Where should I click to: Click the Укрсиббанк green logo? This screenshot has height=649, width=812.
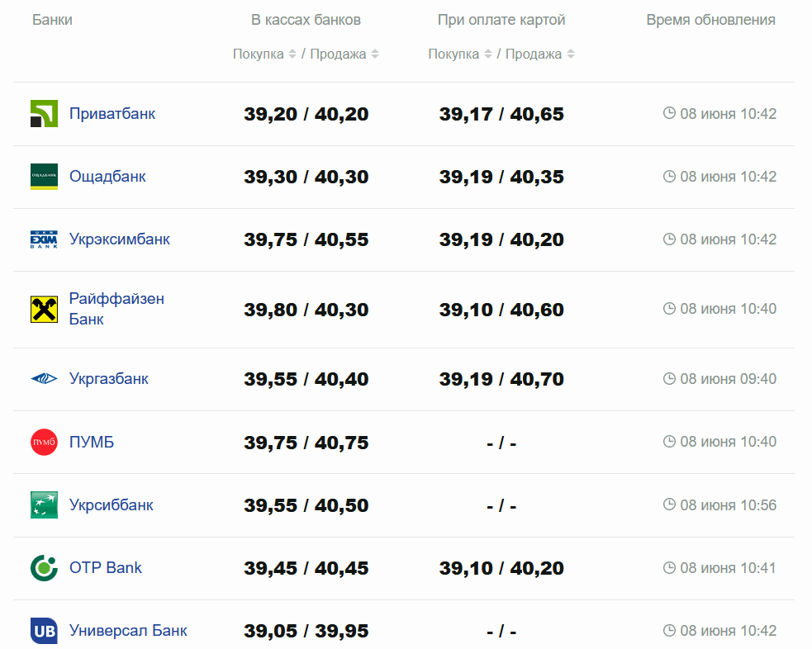44,505
